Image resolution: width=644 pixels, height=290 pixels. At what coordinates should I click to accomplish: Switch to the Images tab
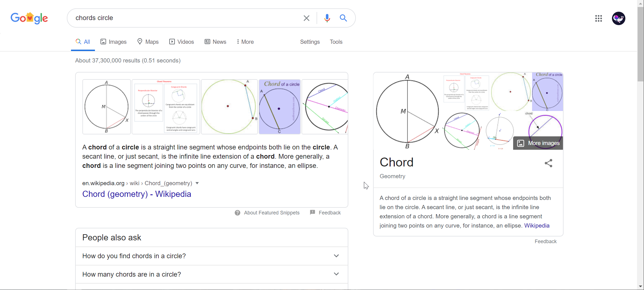(x=113, y=42)
